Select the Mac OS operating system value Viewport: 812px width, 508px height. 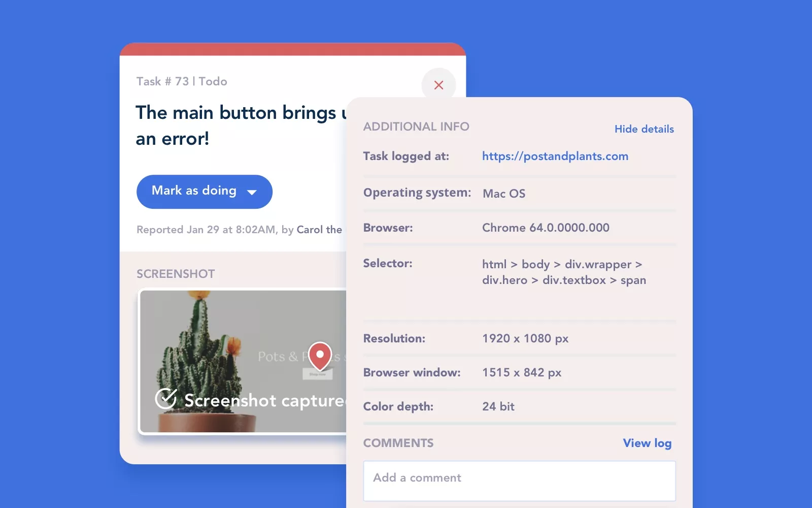503,194
